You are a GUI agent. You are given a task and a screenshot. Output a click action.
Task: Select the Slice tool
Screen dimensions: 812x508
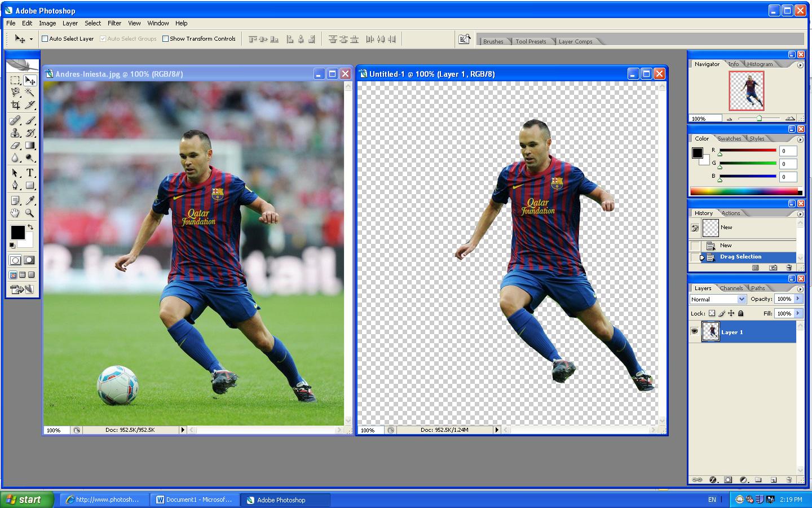click(x=30, y=105)
